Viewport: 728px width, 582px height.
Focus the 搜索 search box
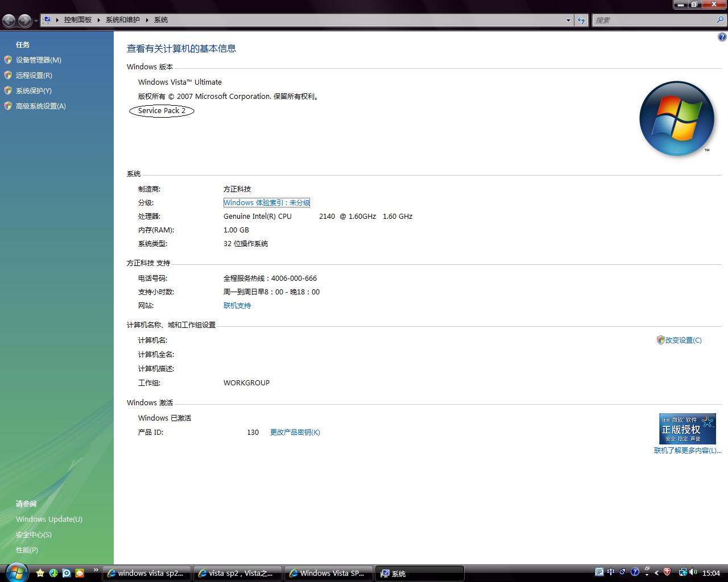(x=653, y=20)
